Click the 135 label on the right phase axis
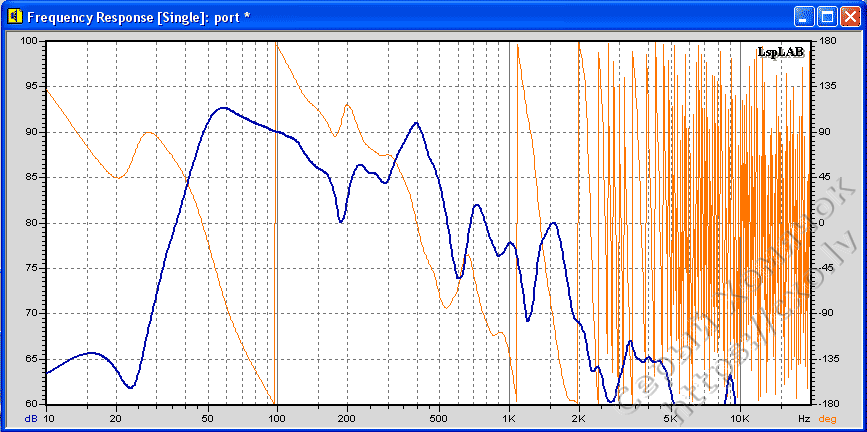 click(828, 86)
